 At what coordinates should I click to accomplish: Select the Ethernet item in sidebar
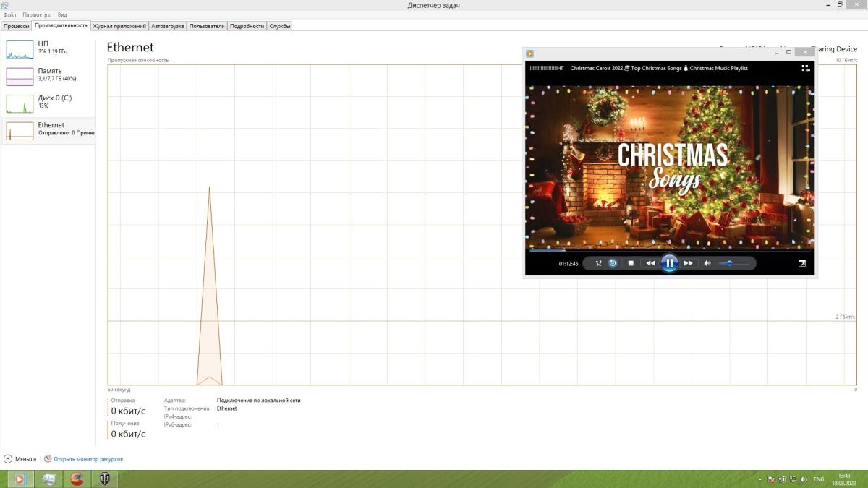(48, 130)
